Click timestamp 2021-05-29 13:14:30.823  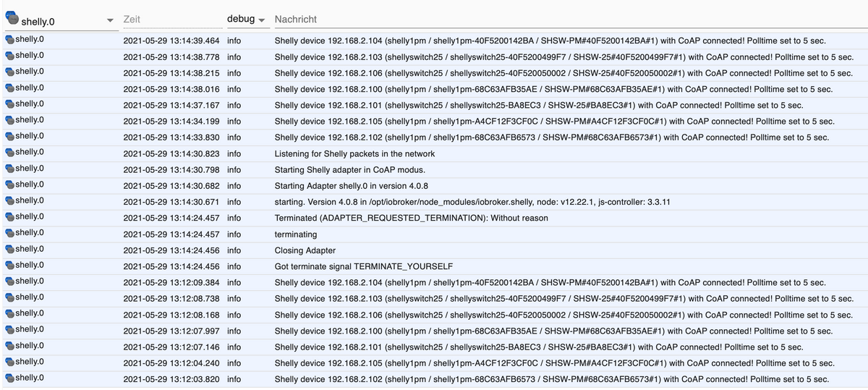tap(171, 153)
